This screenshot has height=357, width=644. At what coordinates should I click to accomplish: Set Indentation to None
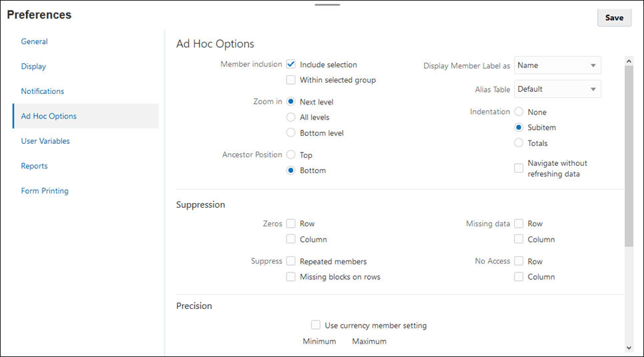(519, 112)
